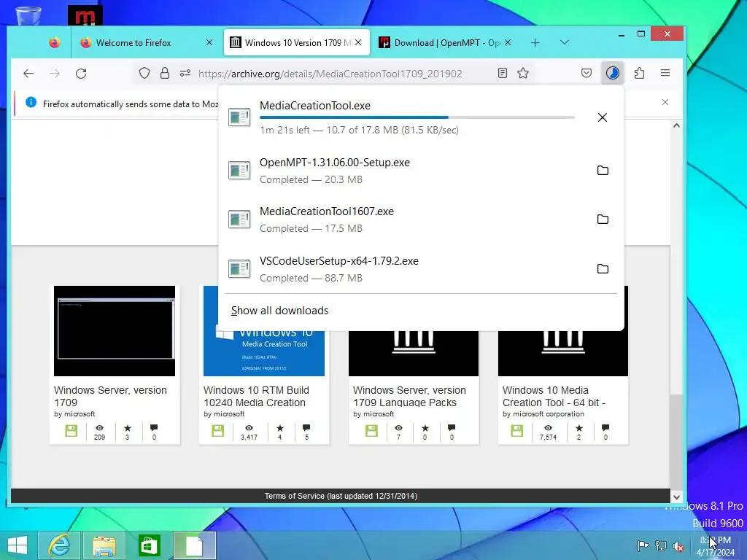Open Action Center flag tray icon
The width and height of the screenshot is (747, 560).
(x=643, y=546)
